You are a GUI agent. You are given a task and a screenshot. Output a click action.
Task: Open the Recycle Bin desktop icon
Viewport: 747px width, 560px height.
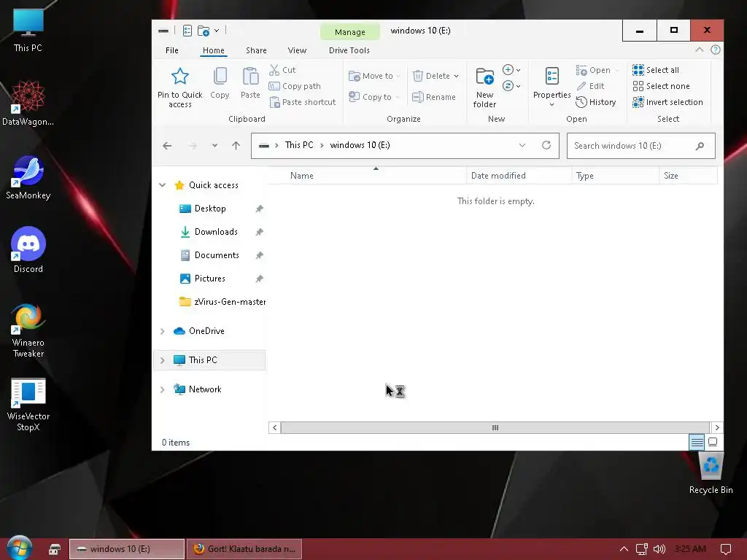[x=711, y=472]
